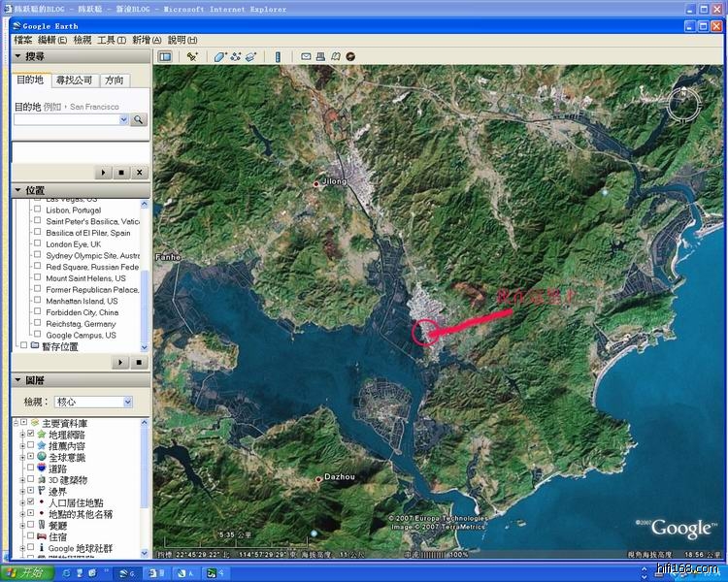The height and width of the screenshot is (582, 728).
Task: Click the email envelope toolbar icon
Action: click(306, 57)
